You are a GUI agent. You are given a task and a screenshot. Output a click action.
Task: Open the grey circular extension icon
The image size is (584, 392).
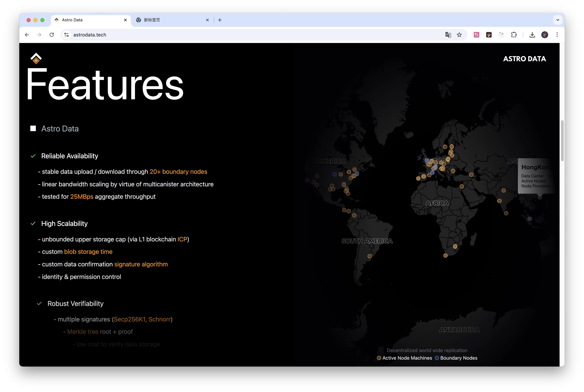tap(501, 35)
